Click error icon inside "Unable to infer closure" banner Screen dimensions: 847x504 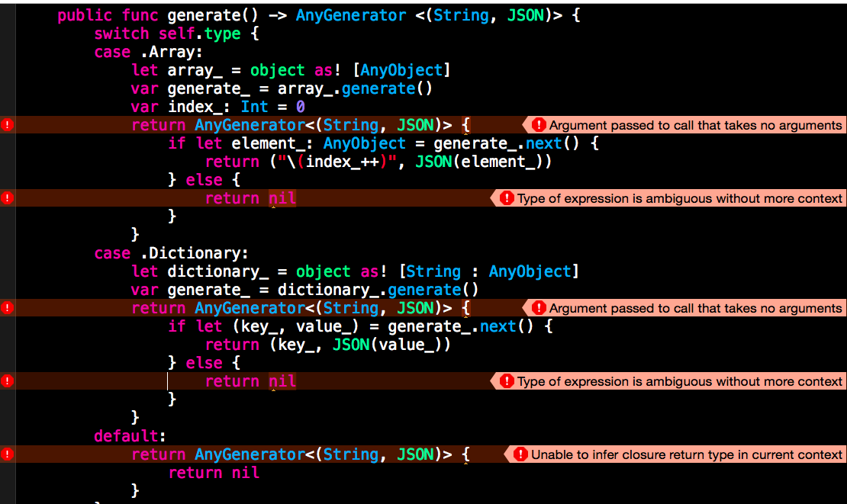pos(521,454)
